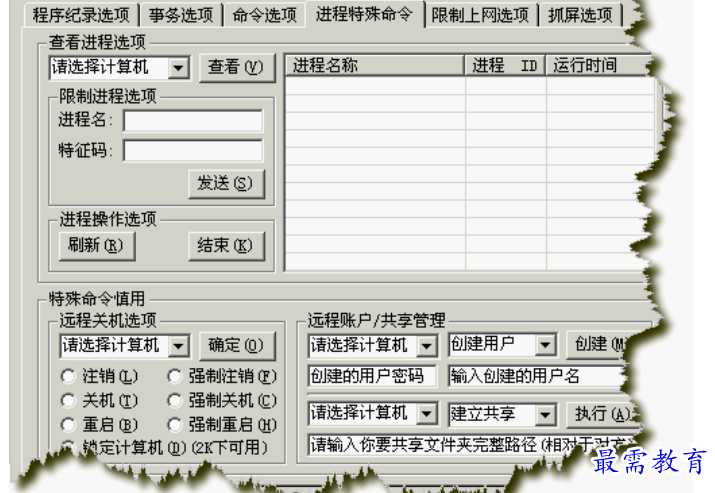Image resolution: width=715 pixels, height=493 pixels.
Task: Switch to 程序纪录选项 tab
Action: [x=81, y=15]
